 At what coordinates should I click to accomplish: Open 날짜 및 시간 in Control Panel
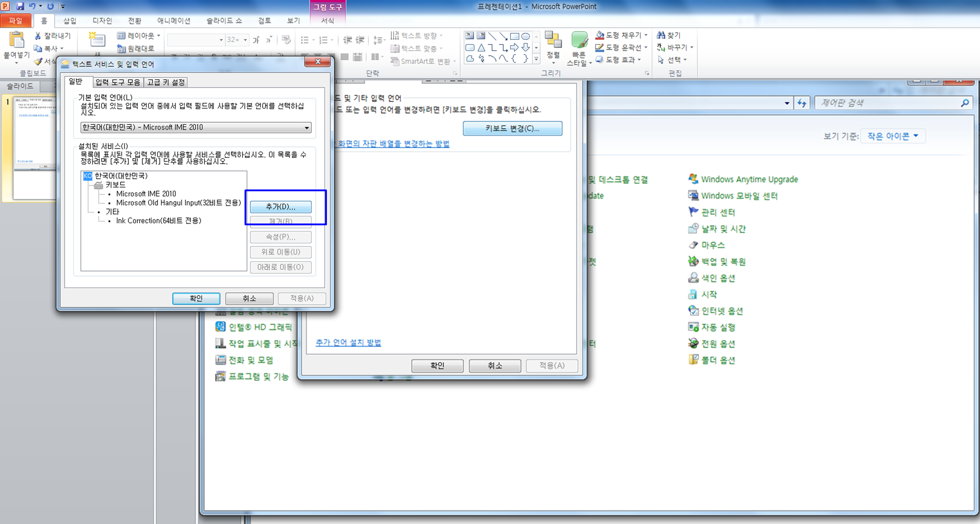(x=723, y=229)
